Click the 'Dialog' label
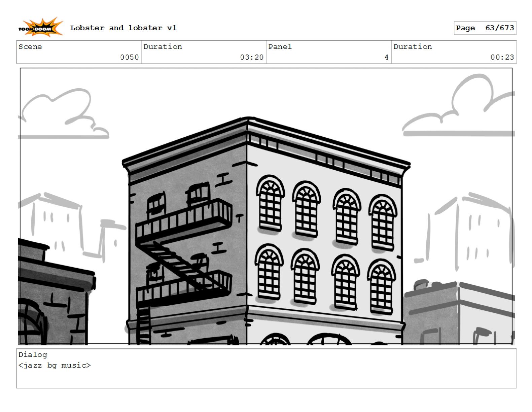This screenshot has width=532, height=412. click(x=33, y=355)
